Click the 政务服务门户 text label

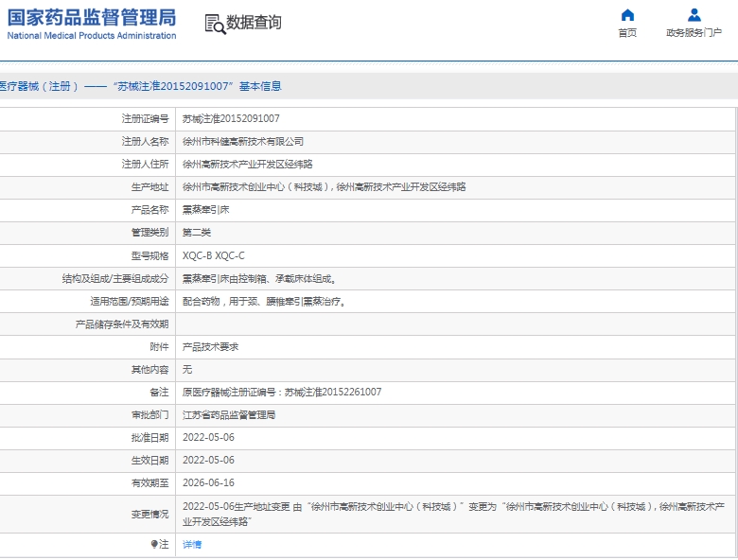694,32
